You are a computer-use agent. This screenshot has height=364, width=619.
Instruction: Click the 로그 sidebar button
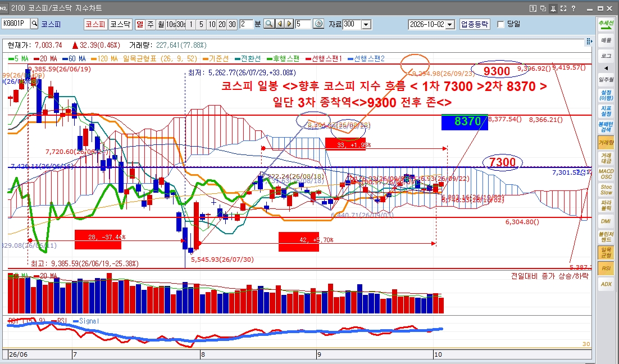(606, 56)
